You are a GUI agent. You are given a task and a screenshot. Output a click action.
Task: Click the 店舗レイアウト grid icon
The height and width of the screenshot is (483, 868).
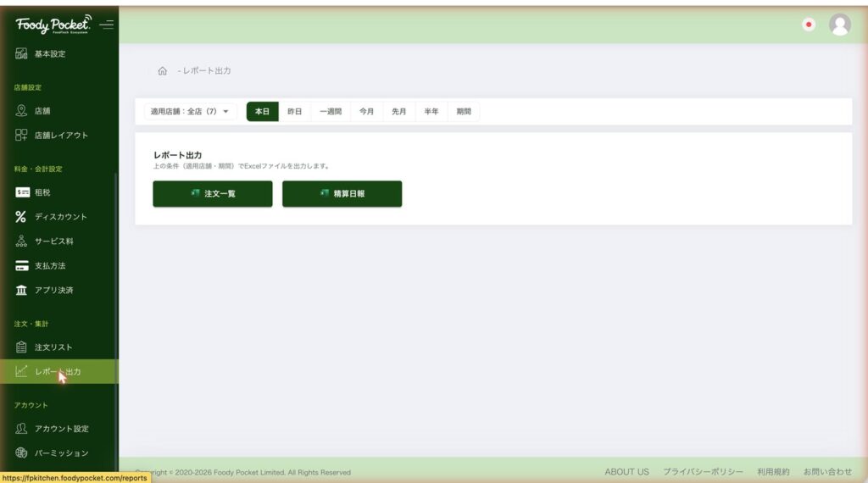[21, 135]
